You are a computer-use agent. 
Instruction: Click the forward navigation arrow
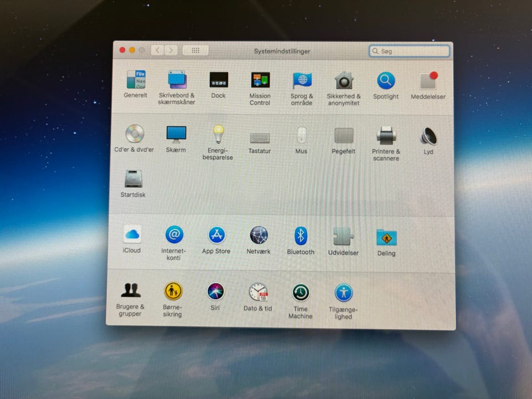pyautogui.click(x=171, y=50)
